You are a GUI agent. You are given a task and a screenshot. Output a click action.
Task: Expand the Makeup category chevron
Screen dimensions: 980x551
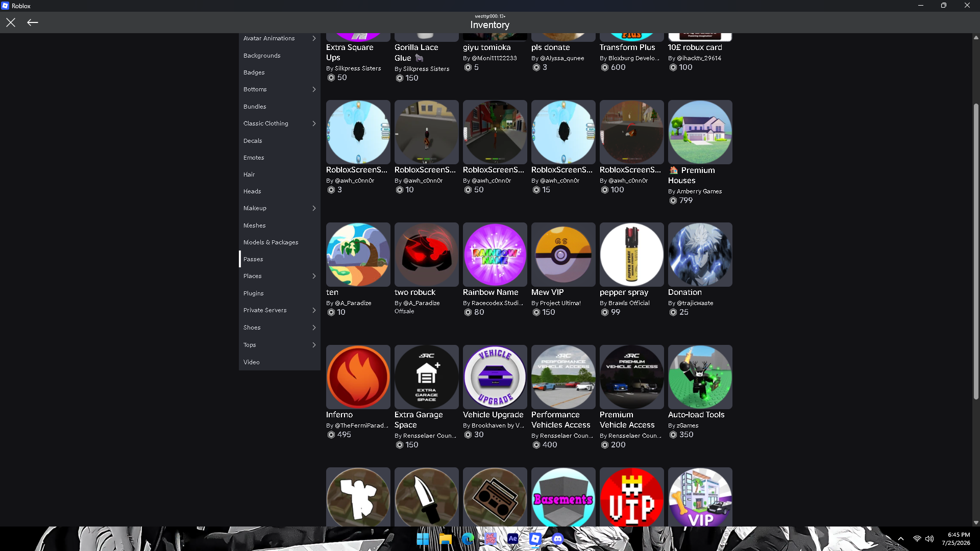[314, 208]
